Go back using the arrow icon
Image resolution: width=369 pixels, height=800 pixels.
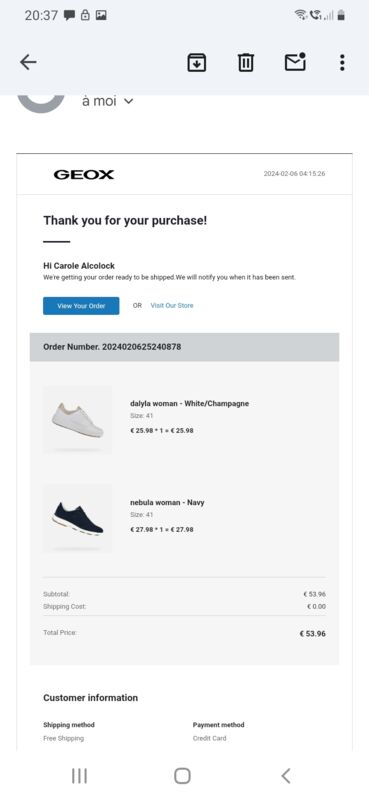[28, 62]
